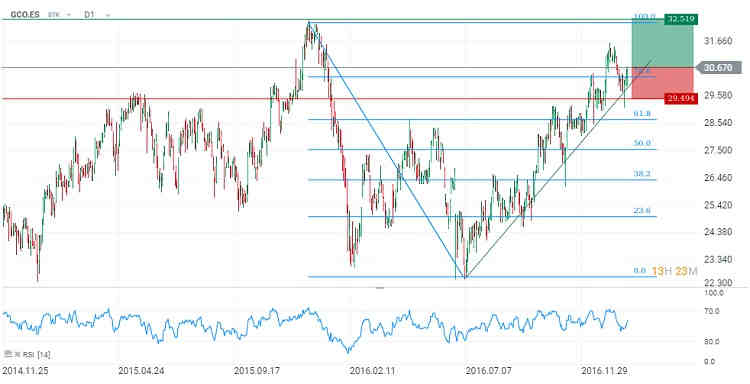Click the 2016.11.29 date axis label
The image size is (750, 384).
tap(605, 371)
